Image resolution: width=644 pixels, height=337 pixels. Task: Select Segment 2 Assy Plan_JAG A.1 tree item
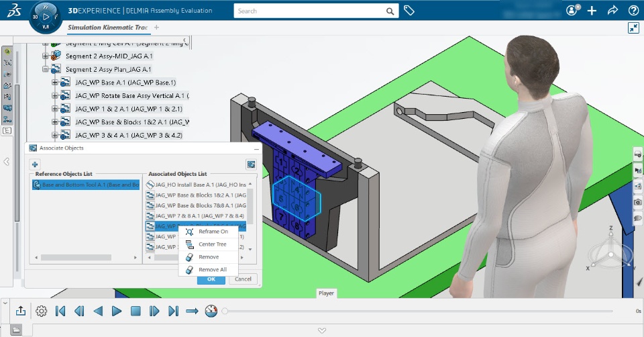(x=109, y=69)
